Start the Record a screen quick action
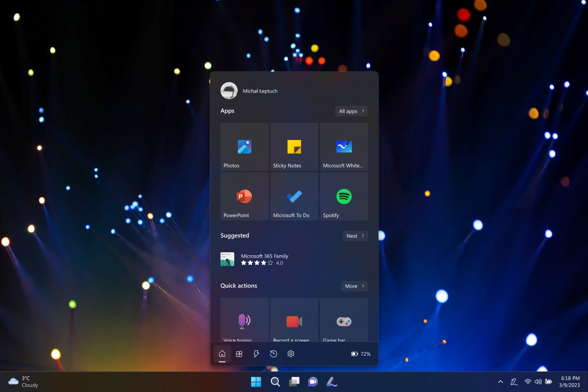The image size is (588, 392). [x=294, y=320]
